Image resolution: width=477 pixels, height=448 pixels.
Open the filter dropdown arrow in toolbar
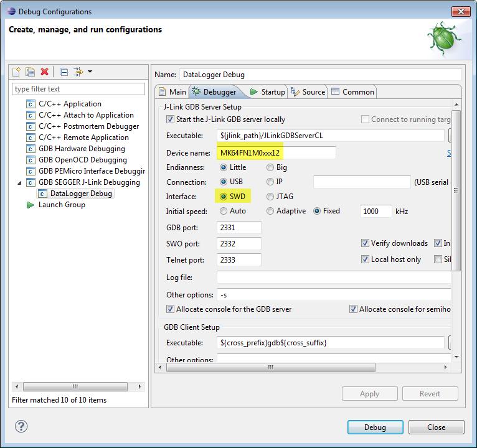click(x=90, y=72)
